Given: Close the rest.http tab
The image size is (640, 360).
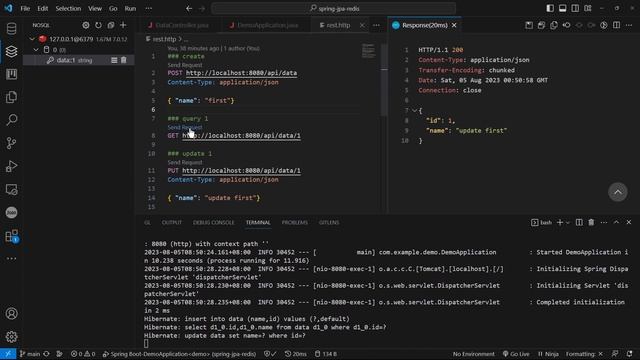Looking at the screenshot, I should [362, 25].
